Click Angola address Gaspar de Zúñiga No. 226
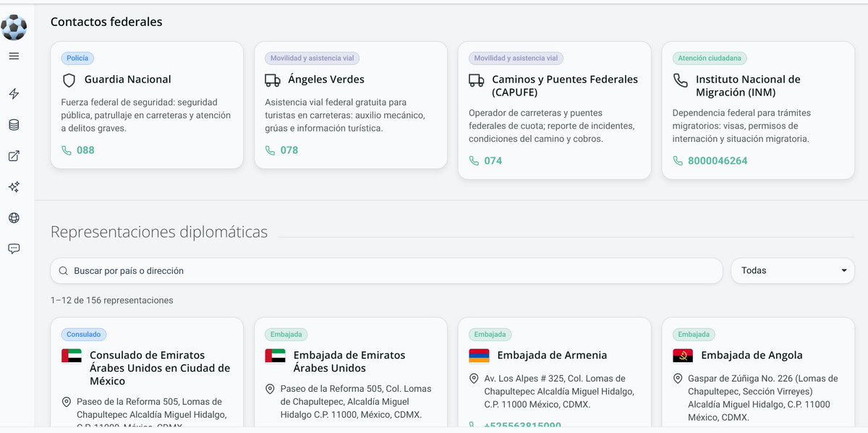The width and height of the screenshot is (868, 433). point(763,398)
